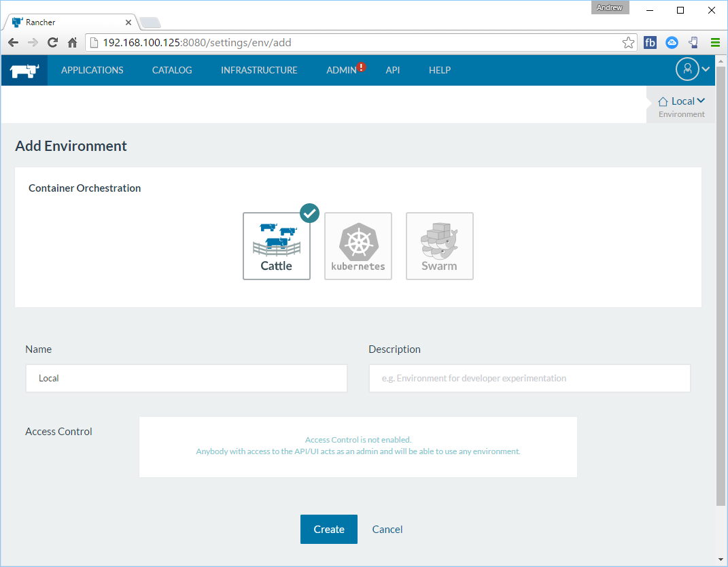Select Cattle container orchestration
Viewport: 728px width, 567px height.
(277, 246)
